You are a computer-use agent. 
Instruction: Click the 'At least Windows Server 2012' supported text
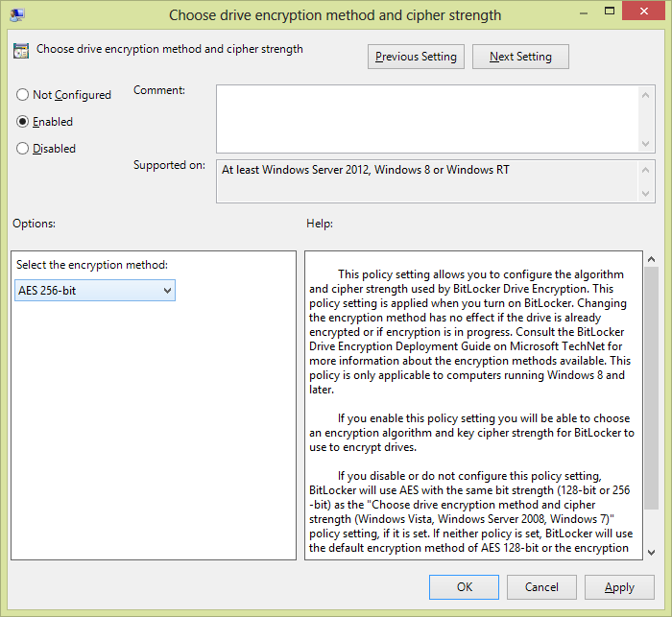click(x=366, y=170)
